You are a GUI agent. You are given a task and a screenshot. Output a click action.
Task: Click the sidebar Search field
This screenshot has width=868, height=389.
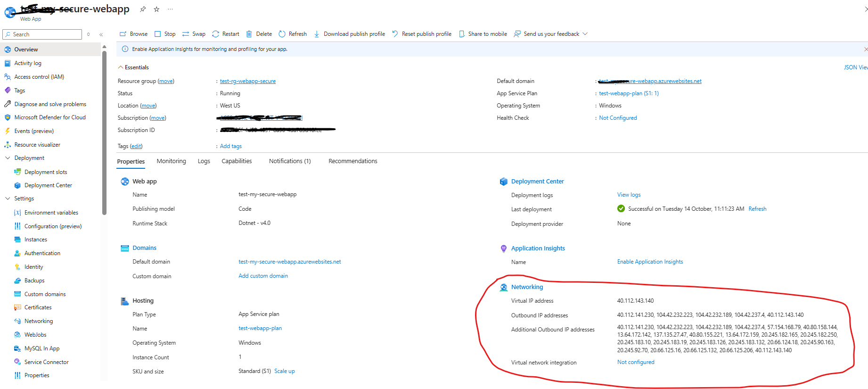tap(42, 34)
